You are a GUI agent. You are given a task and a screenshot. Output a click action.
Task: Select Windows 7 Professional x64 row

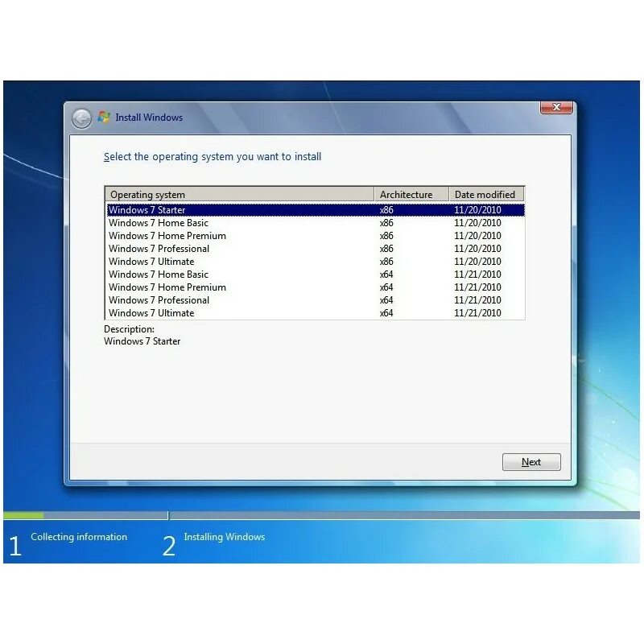(x=316, y=300)
